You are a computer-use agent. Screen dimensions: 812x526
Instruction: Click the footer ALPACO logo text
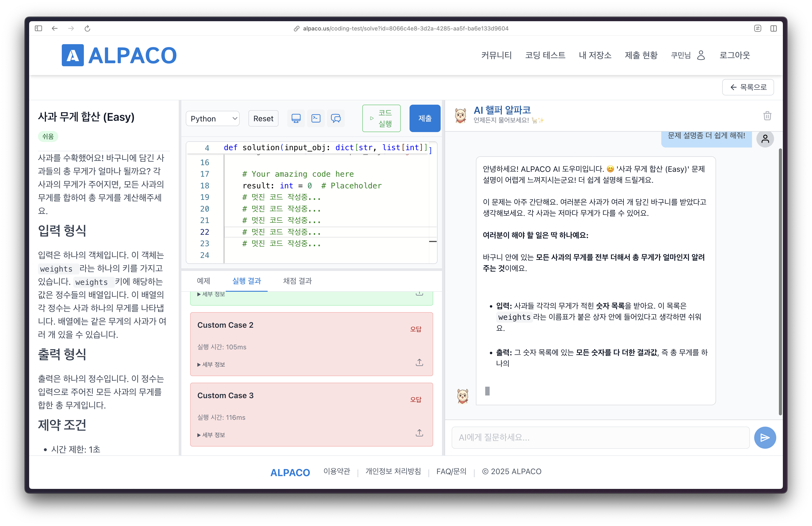pos(290,472)
